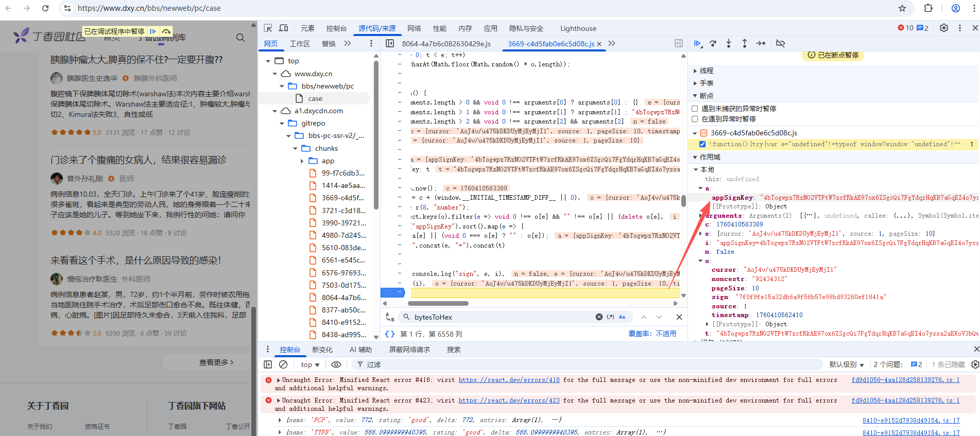Click the step over function icon

coord(713,44)
